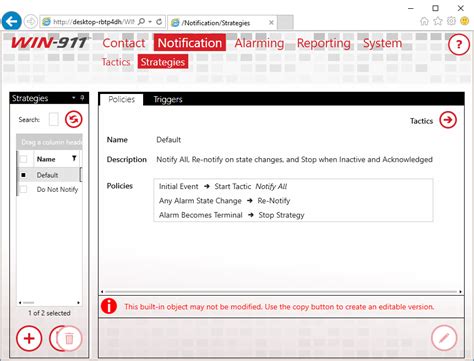Click the feedback smiley face icon

pyautogui.click(x=464, y=21)
